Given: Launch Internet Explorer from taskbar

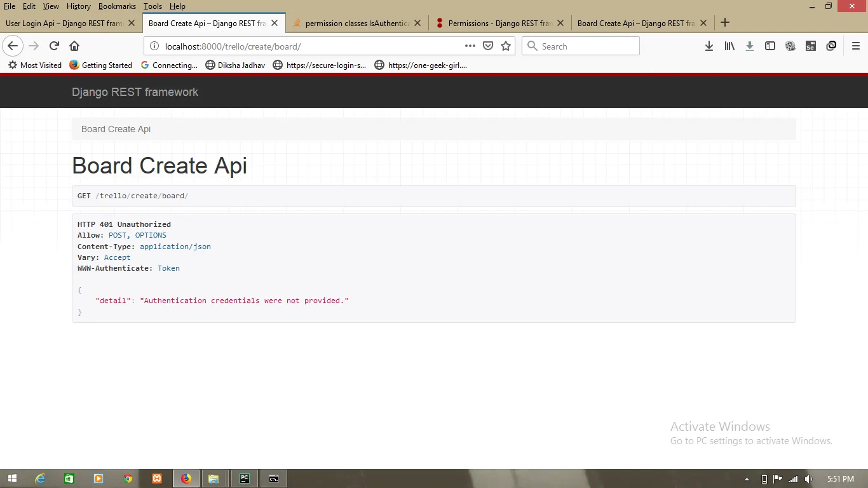Looking at the screenshot, I should [x=40, y=478].
